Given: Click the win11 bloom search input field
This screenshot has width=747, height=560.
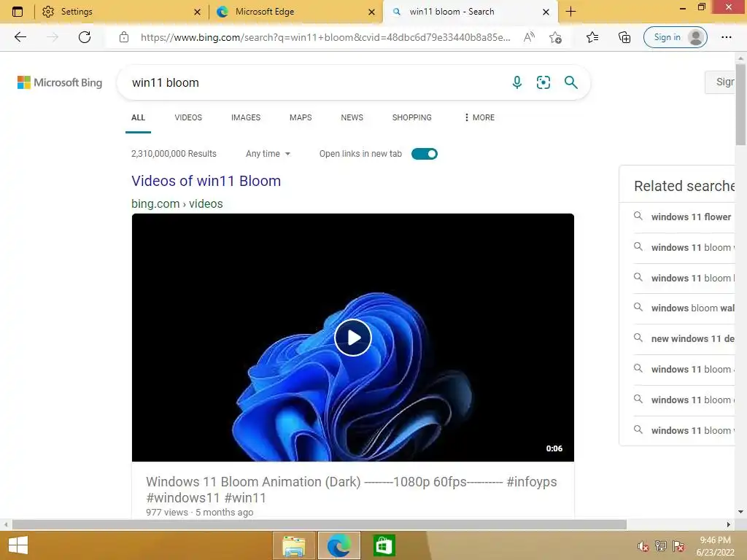Looking at the screenshot, I should [x=314, y=82].
